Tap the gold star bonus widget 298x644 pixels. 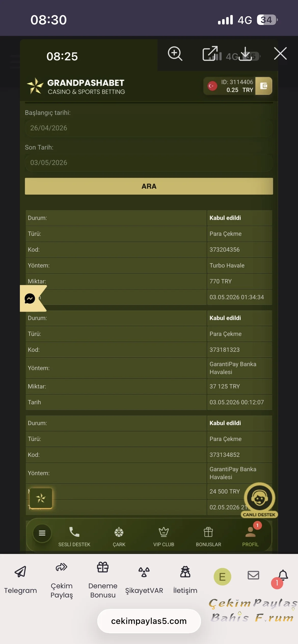tap(41, 498)
